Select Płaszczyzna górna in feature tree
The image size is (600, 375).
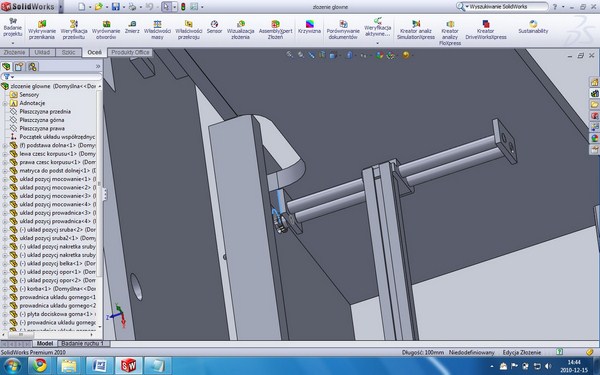(41, 120)
